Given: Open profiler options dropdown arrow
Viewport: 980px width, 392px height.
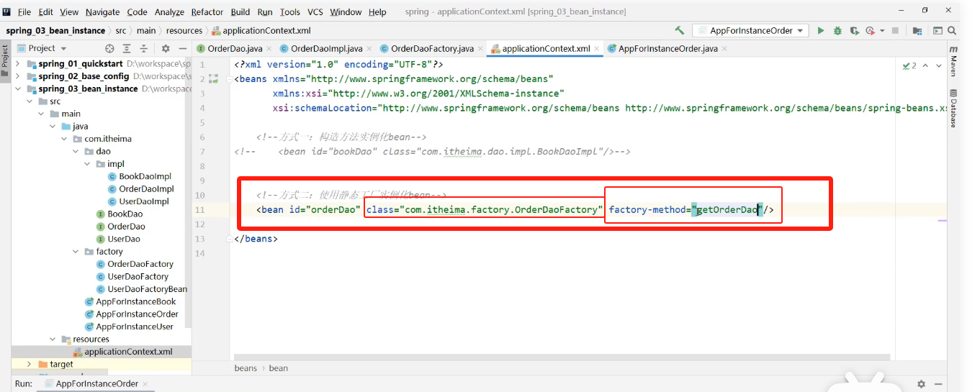Looking at the screenshot, I should tap(881, 31).
